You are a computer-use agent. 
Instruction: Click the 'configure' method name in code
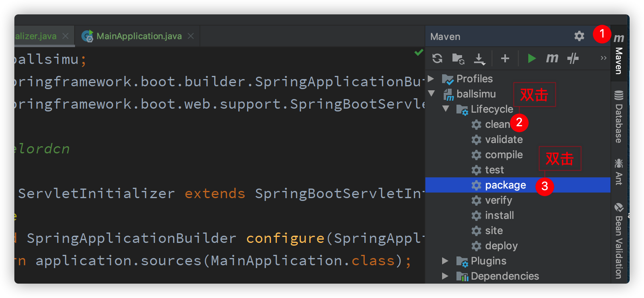[x=285, y=238]
